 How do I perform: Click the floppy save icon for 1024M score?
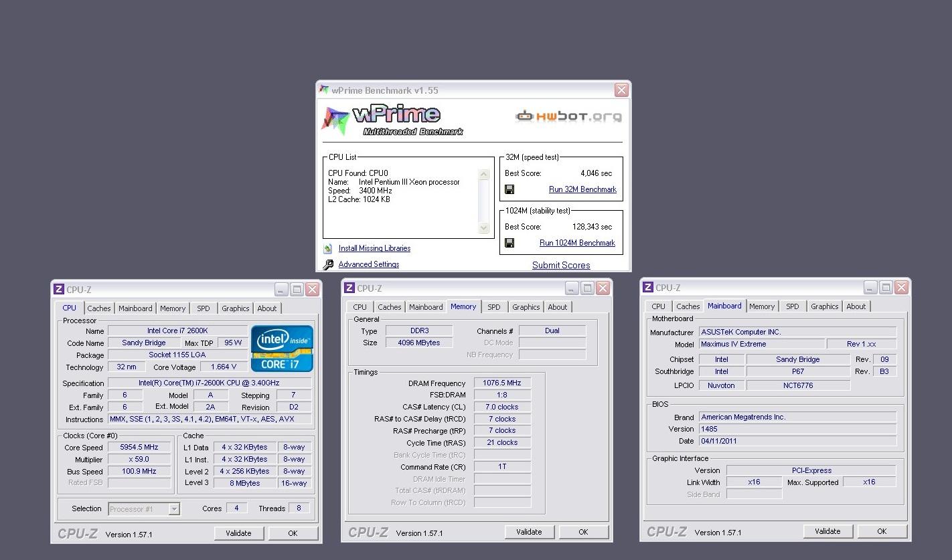coord(509,243)
